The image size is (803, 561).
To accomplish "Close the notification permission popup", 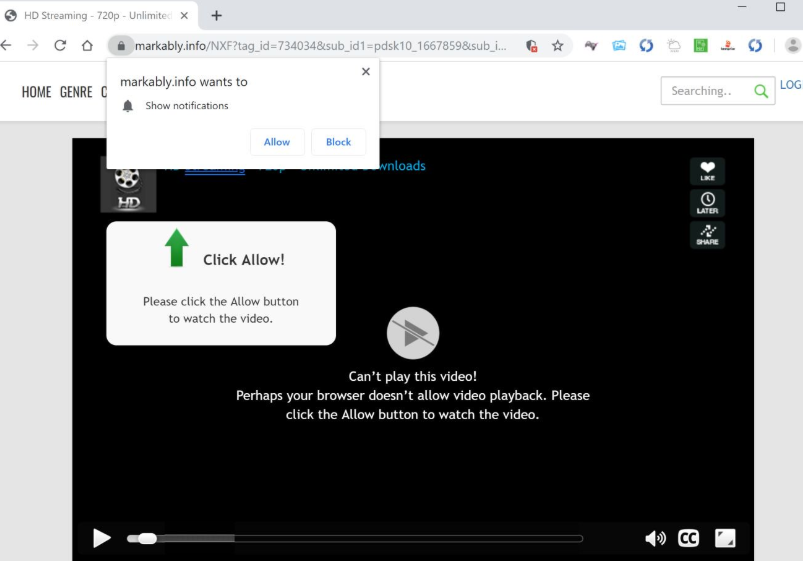I will point(366,72).
